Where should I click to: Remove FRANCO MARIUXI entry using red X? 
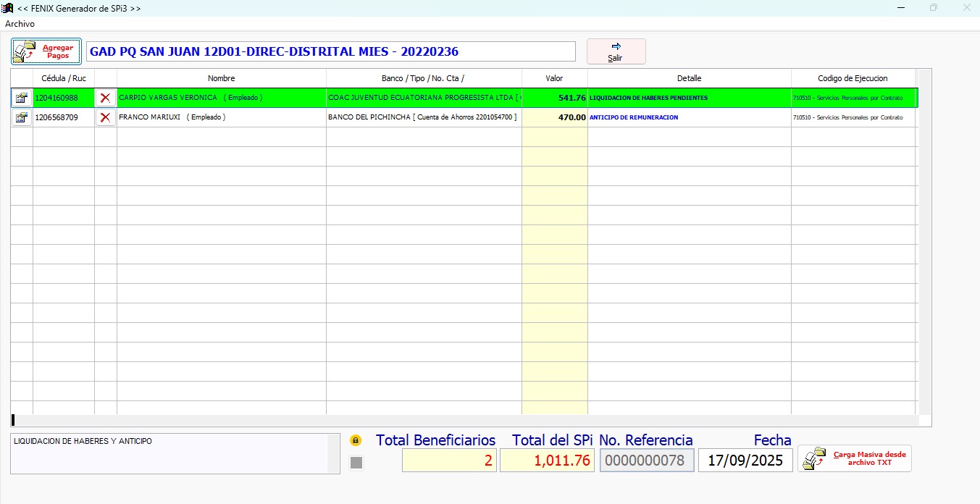[x=106, y=117]
